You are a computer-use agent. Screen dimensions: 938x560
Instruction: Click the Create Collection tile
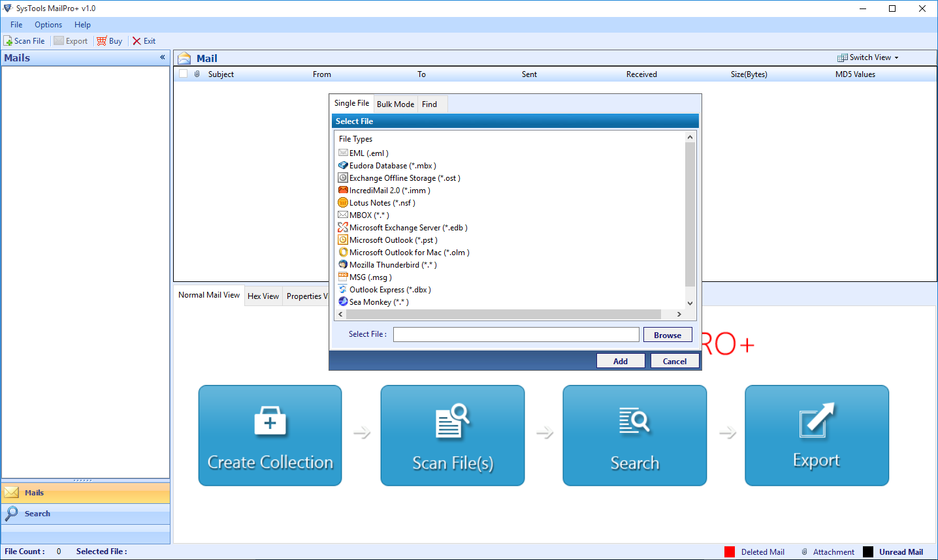coord(270,435)
